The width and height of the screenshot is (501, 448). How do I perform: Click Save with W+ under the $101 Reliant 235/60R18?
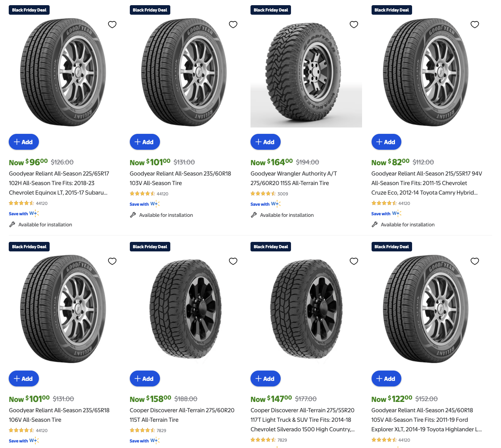pyautogui.click(x=145, y=204)
